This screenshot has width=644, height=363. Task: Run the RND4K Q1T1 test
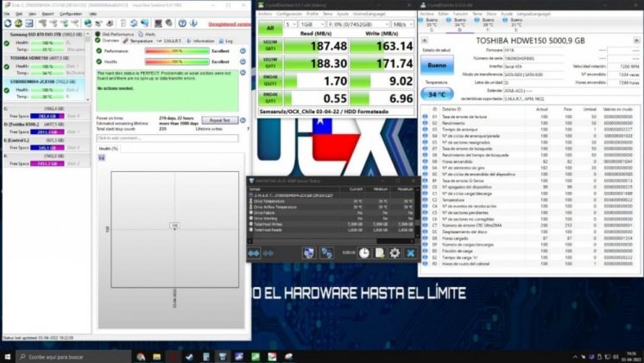coord(270,98)
